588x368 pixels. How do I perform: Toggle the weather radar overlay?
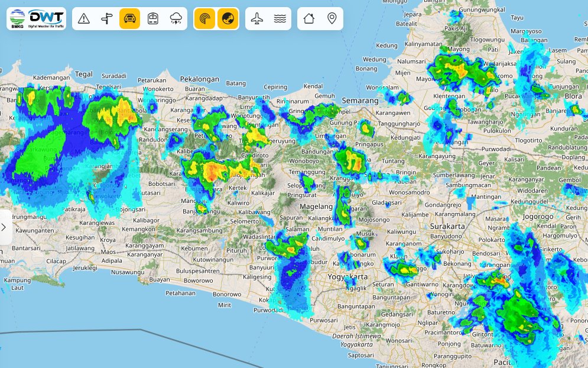[x=204, y=18]
